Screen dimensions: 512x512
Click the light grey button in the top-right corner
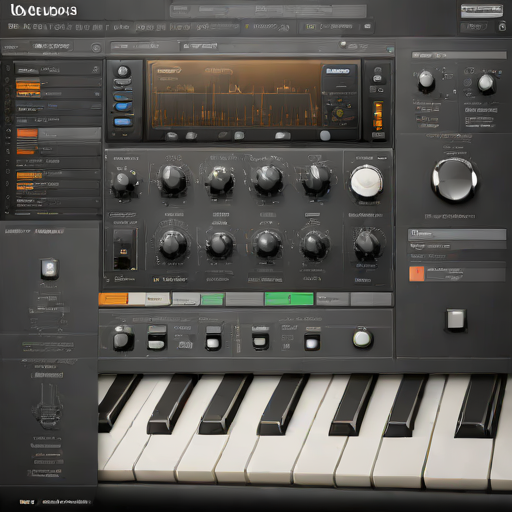point(482,11)
